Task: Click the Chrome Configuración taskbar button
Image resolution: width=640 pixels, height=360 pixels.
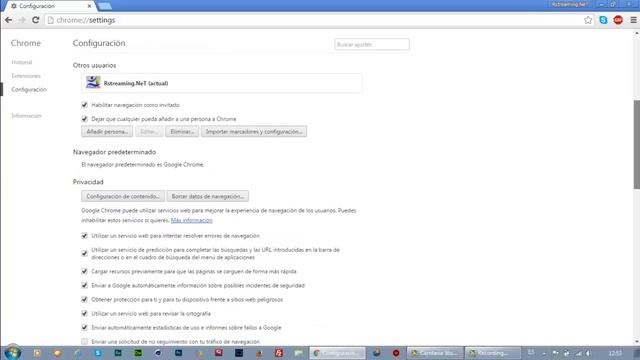Action: tap(337, 353)
